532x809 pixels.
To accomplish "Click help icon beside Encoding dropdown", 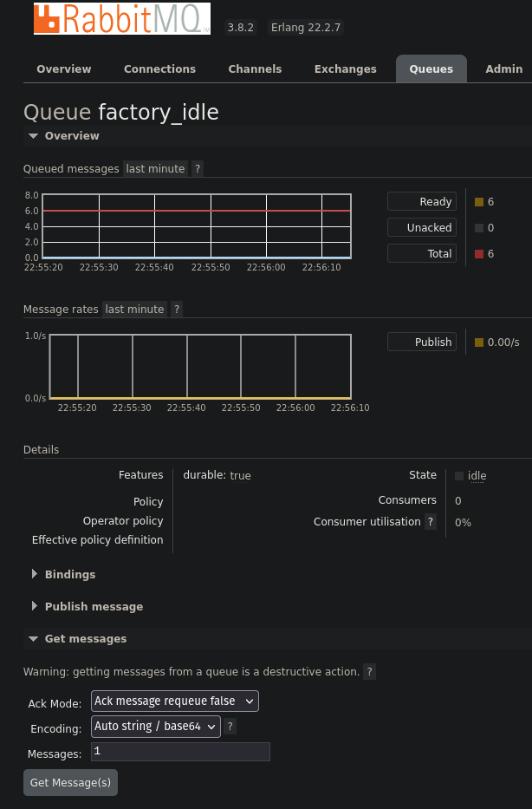I will click(230, 727).
